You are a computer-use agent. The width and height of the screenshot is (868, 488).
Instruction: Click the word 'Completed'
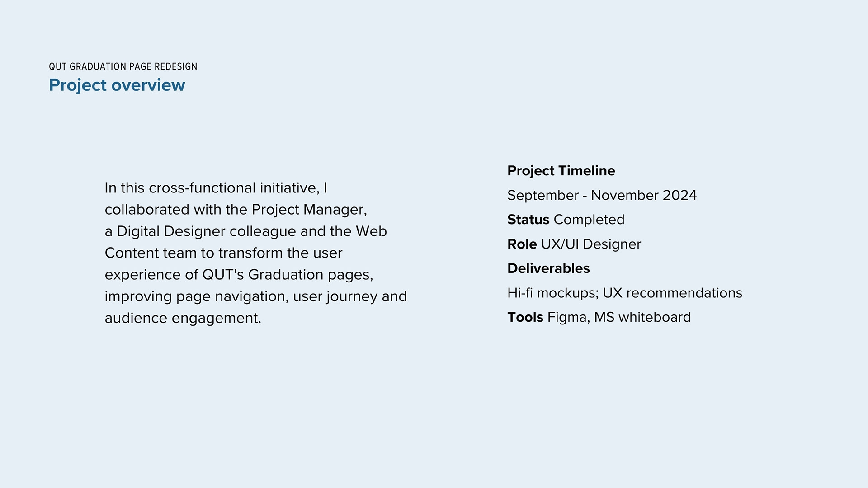point(589,220)
